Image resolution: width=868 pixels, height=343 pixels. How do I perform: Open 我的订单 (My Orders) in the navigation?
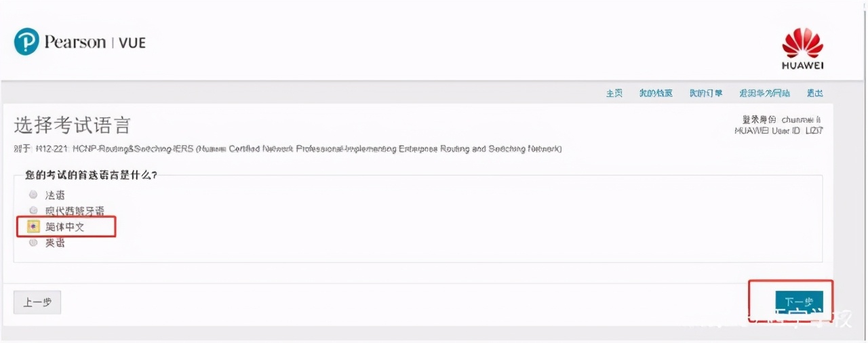click(706, 94)
